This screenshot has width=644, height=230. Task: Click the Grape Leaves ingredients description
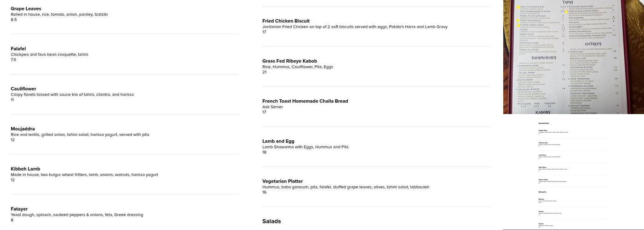coord(59,14)
